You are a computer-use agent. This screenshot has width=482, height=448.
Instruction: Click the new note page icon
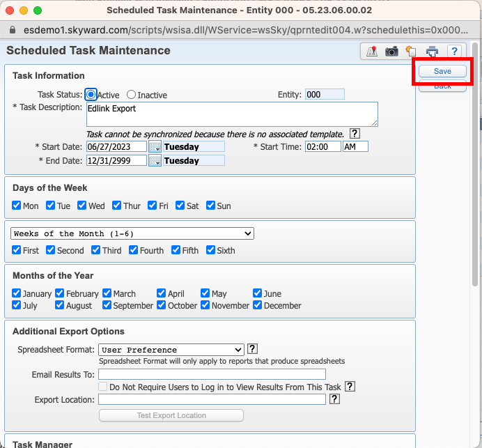click(411, 51)
